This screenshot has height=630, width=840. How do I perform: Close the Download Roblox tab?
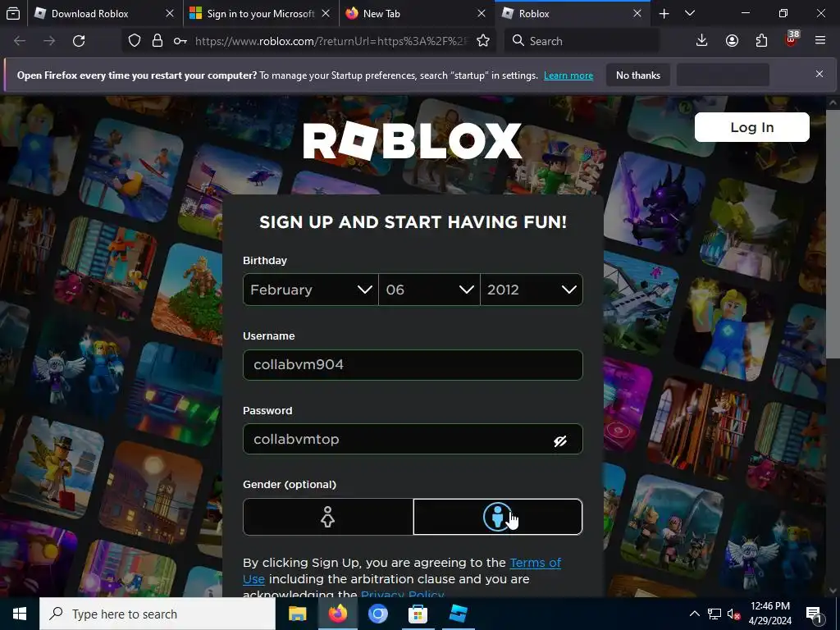(169, 13)
